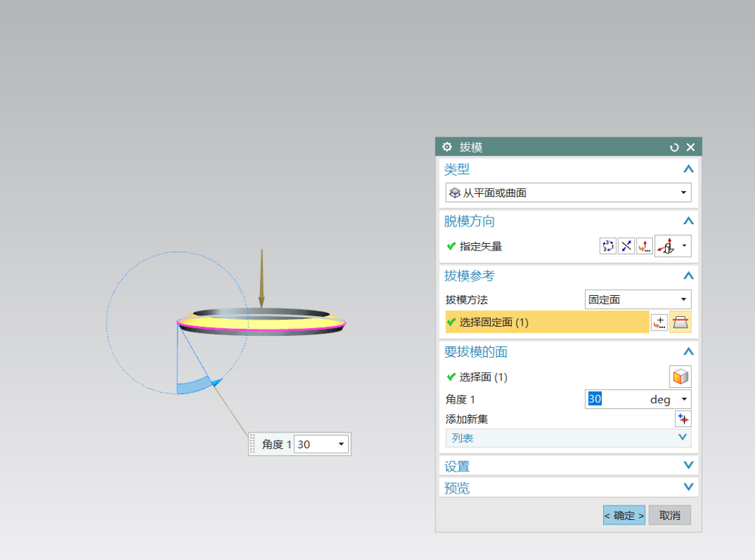
Task: Click the 角度 1 value field in dialog
Action: [x=615, y=399]
